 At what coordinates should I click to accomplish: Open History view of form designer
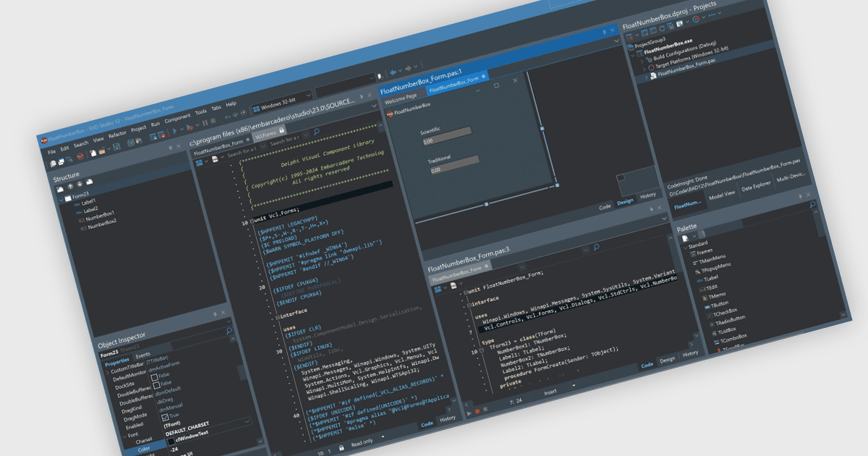pyautogui.click(x=647, y=195)
